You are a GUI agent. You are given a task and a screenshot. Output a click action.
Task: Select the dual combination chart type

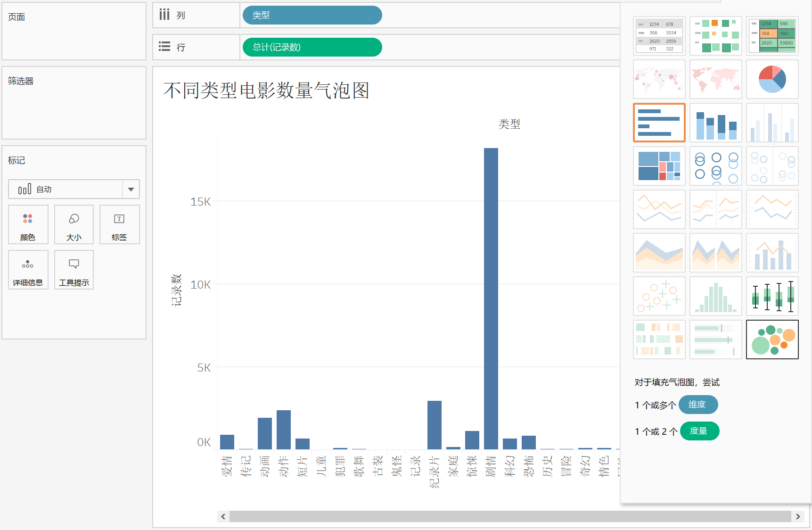[772, 253]
